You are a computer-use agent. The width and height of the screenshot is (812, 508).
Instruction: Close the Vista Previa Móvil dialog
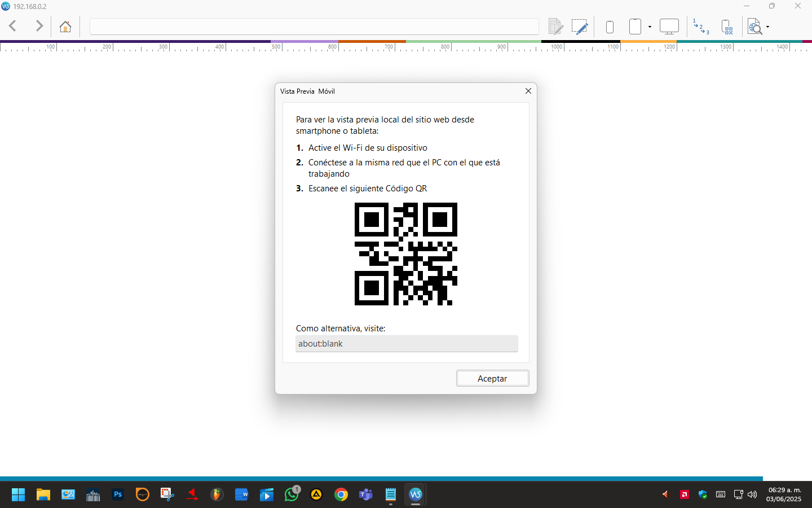tap(528, 91)
